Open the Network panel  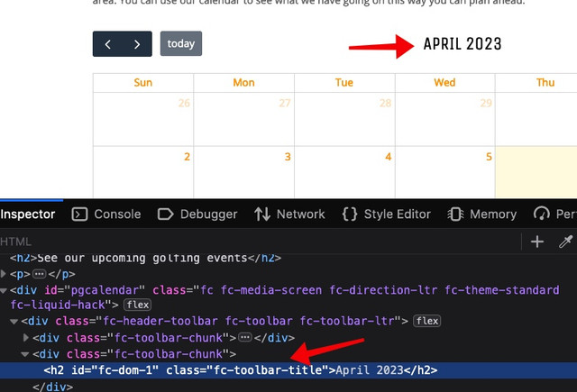pos(289,214)
